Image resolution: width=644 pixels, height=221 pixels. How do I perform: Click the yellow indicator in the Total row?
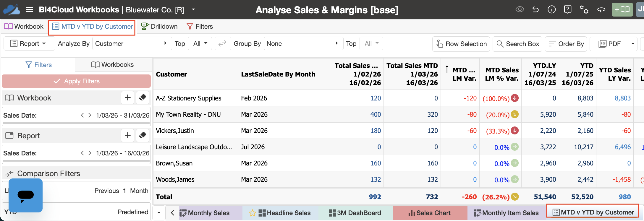[515, 196]
